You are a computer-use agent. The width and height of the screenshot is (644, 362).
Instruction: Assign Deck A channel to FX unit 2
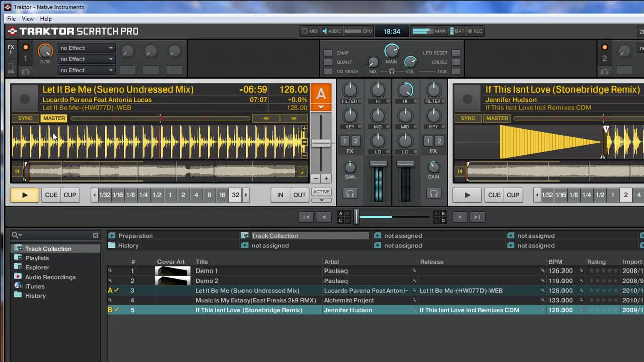tap(355, 141)
